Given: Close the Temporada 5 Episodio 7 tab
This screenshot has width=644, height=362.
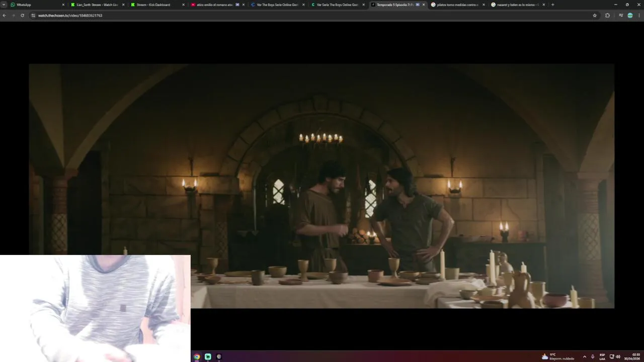Looking at the screenshot, I should pos(424,5).
